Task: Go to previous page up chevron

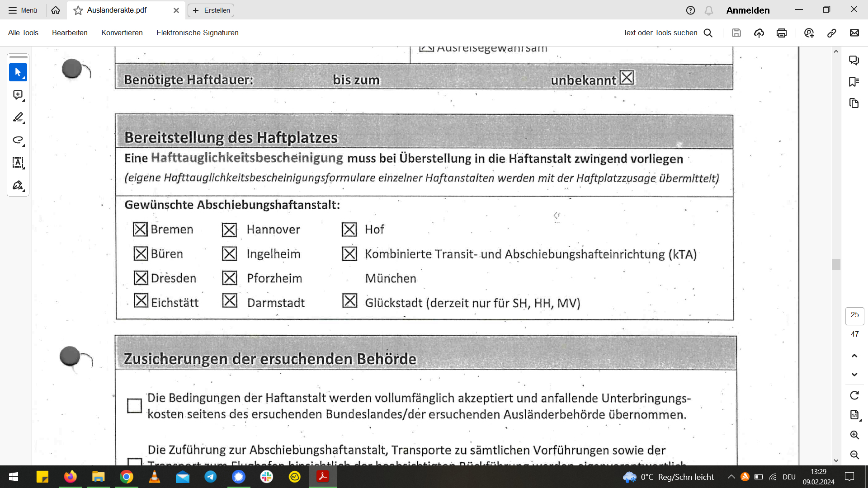Action: point(854,356)
